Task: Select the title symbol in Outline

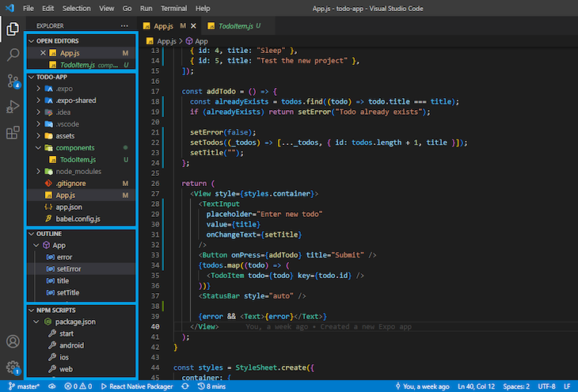Action: (x=81, y=280)
